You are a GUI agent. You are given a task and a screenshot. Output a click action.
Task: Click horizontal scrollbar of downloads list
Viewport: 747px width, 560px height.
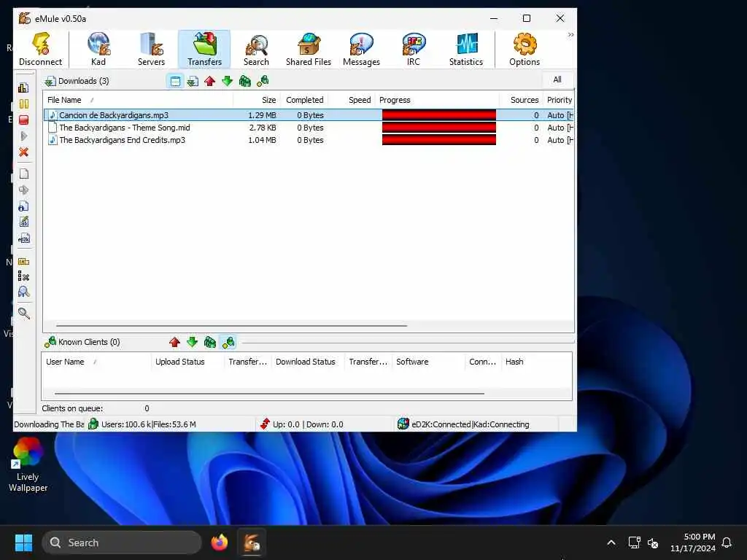[231, 326]
